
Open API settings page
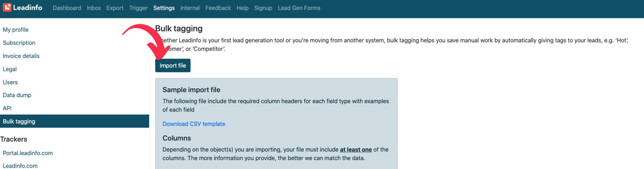pyautogui.click(x=7, y=108)
